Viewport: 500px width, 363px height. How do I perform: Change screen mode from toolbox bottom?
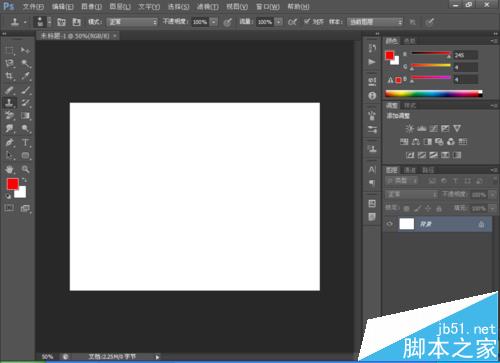pyautogui.click(x=25, y=208)
